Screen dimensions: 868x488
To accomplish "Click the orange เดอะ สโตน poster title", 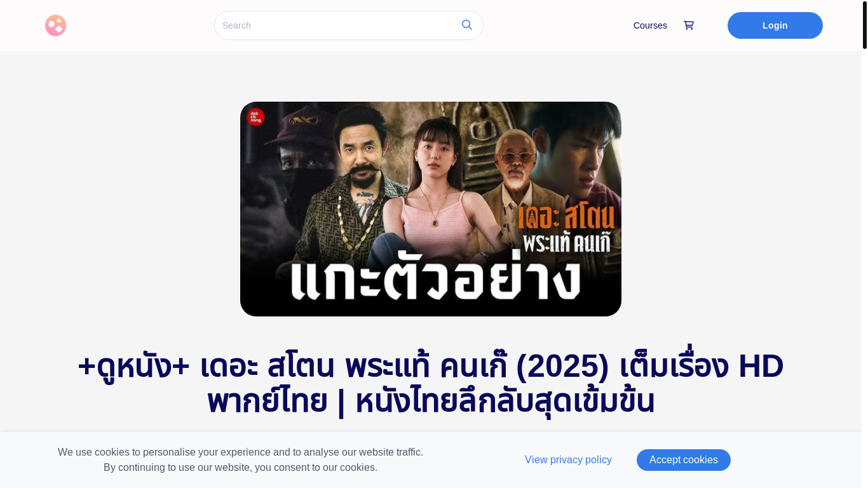I will [x=567, y=218].
